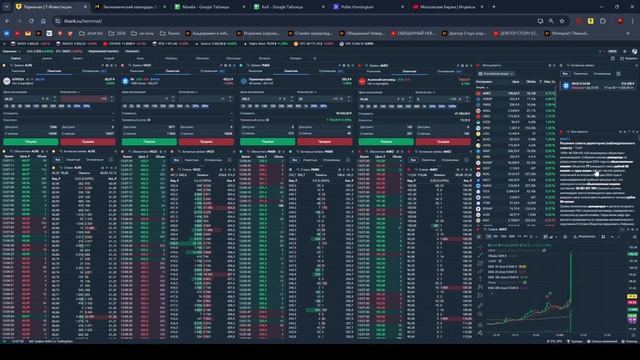Click the green Купить button in the Пермэнергосбыт panel

click(267, 142)
